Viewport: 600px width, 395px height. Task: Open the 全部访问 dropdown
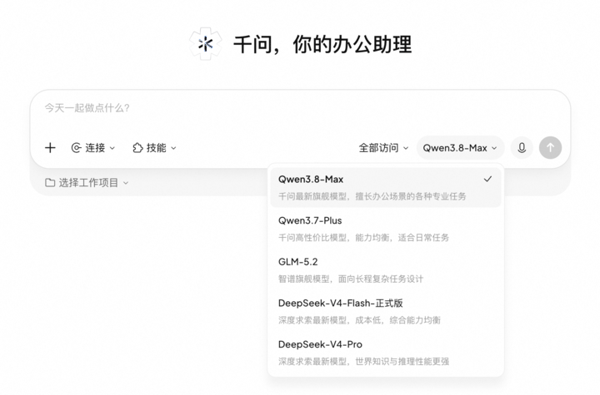[383, 148]
